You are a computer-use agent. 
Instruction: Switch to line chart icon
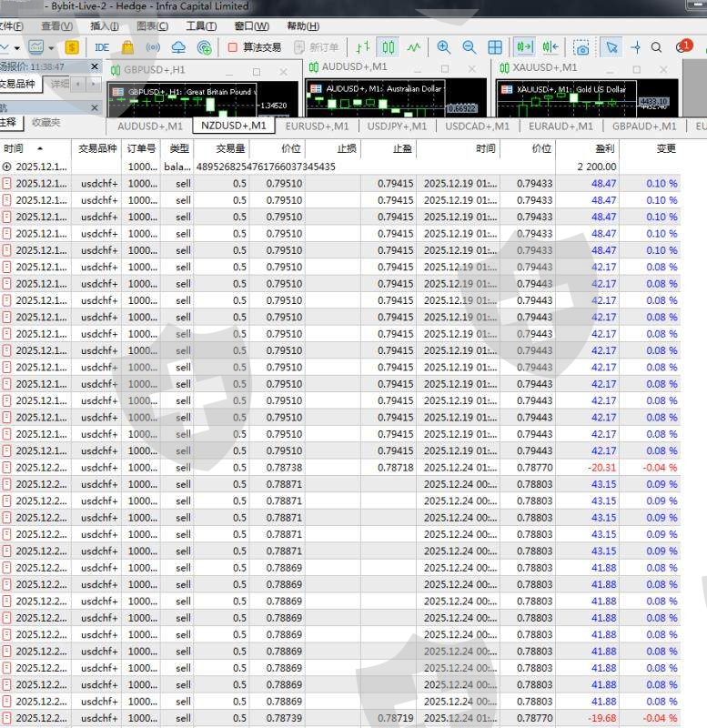tap(414, 47)
